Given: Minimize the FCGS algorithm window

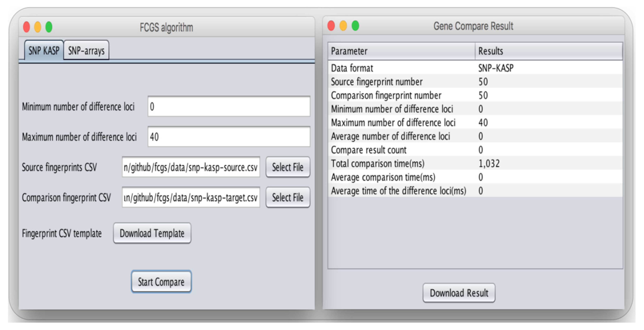Looking at the screenshot, I should (x=38, y=27).
